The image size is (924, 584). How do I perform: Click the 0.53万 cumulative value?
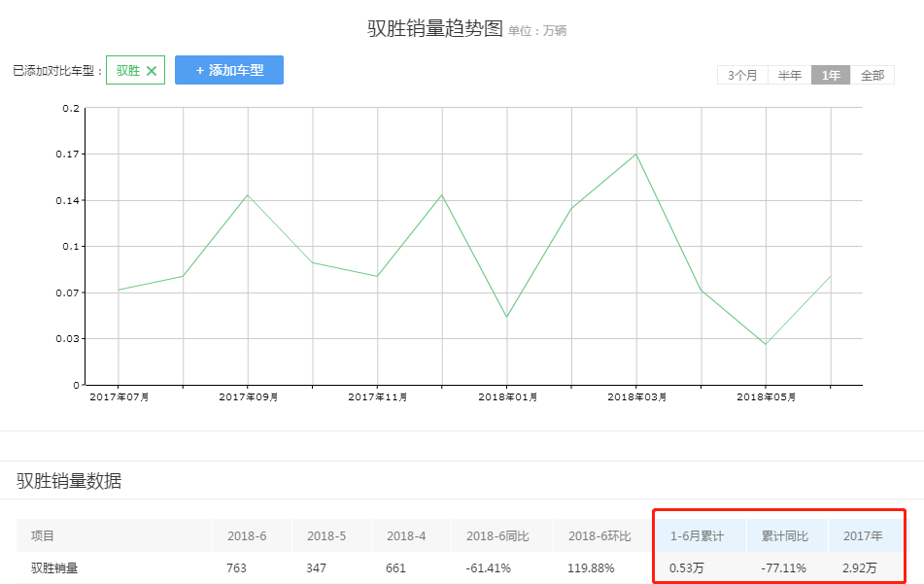click(x=687, y=568)
